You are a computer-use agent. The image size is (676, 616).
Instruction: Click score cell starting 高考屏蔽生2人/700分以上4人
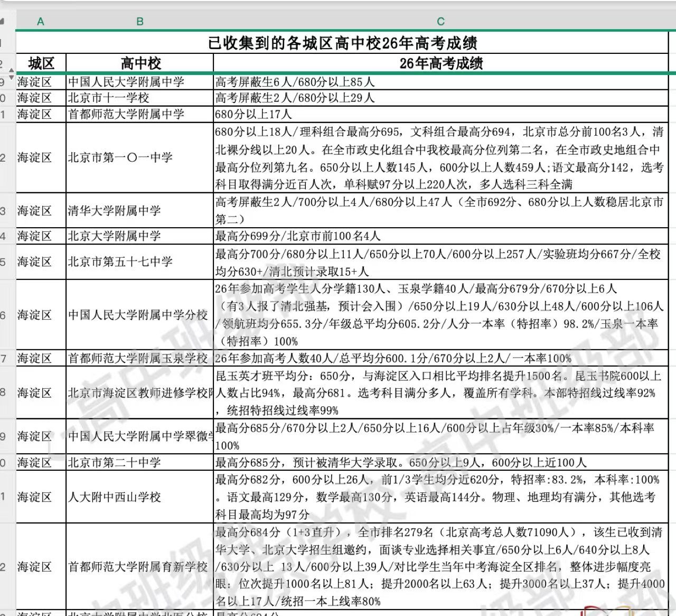pyautogui.click(x=441, y=210)
